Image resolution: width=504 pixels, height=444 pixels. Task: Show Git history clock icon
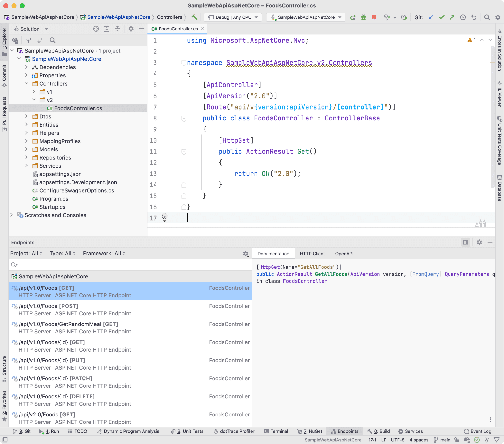coord(463,17)
